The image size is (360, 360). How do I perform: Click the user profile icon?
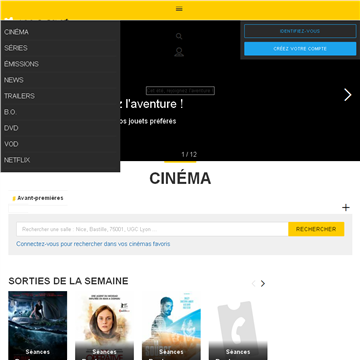point(179,52)
